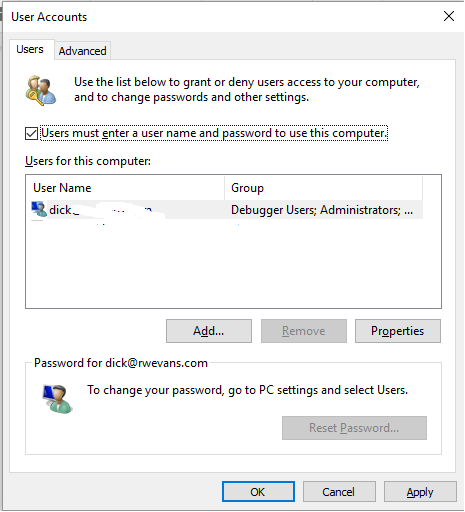465x512 pixels.
Task: Click the user-with-monitor icon in the password section
Action: click(x=57, y=399)
